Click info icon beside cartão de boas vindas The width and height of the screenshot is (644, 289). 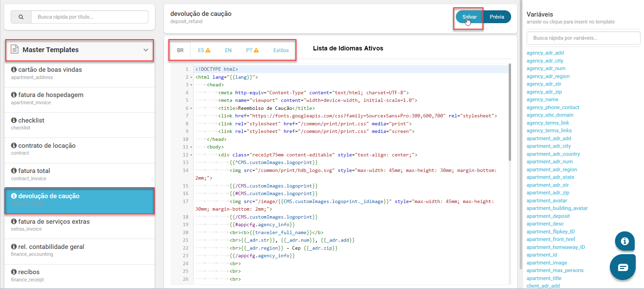[x=14, y=69]
